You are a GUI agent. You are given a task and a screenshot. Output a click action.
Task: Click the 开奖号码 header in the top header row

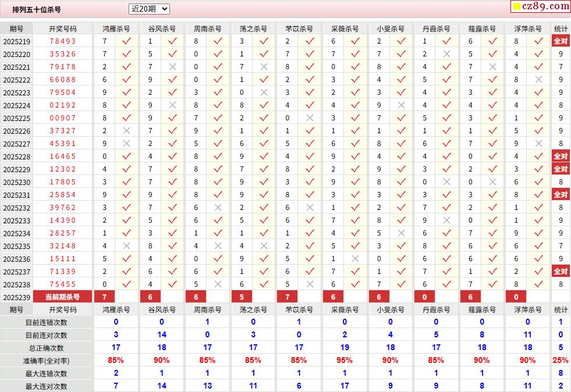pyautogui.click(x=63, y=28)
